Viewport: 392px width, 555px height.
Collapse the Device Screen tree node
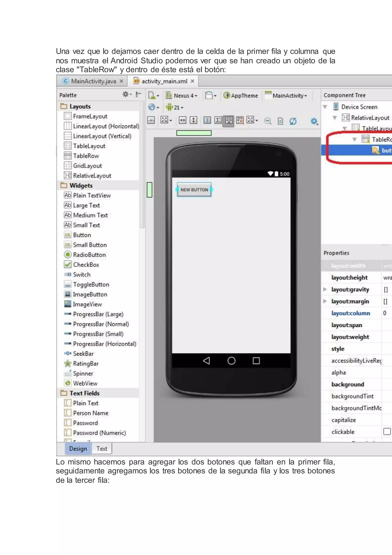pyautogui.click(x=325, y=107)
